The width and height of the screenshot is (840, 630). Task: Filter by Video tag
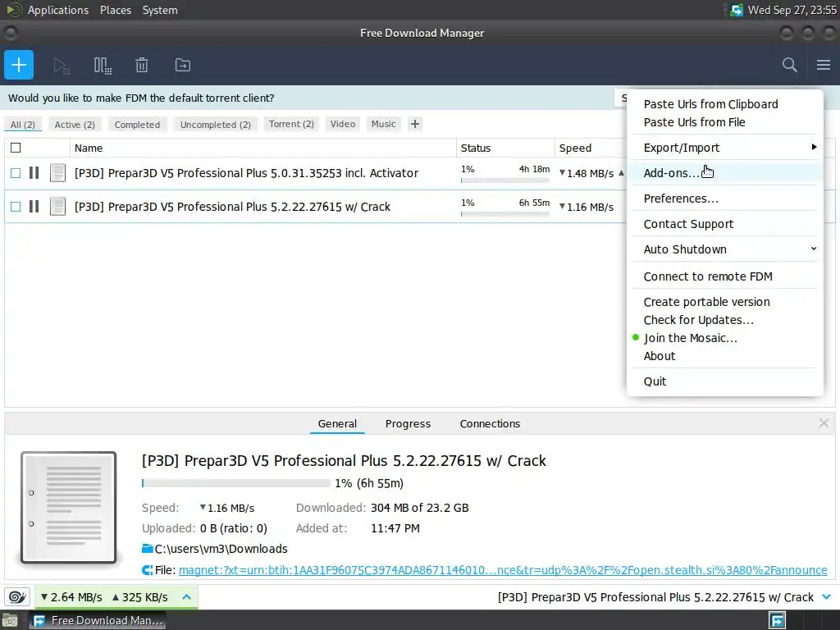(x=343, y=124)
